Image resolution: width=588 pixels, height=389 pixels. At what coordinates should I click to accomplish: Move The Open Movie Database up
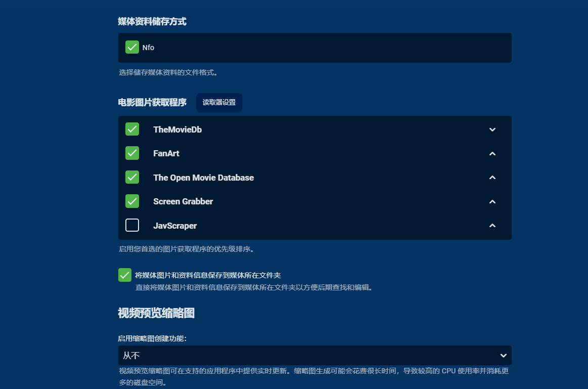492,178
